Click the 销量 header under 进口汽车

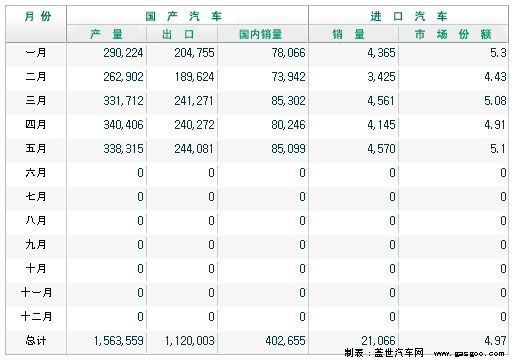tap(348, 34)
